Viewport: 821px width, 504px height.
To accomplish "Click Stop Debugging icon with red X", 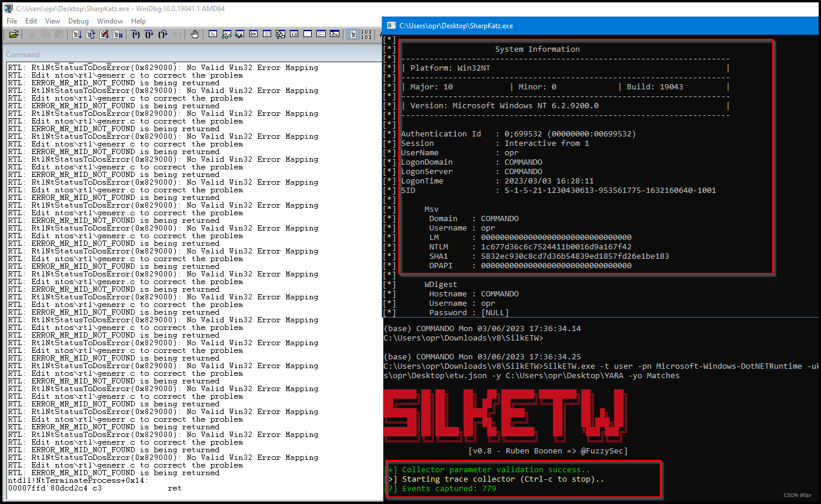I will (x=104, y=34).
